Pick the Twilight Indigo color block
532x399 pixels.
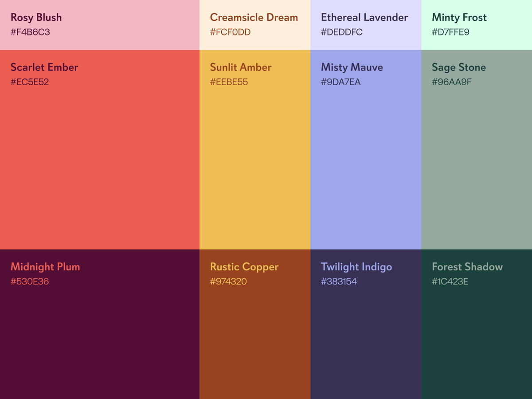pos(366,324)
